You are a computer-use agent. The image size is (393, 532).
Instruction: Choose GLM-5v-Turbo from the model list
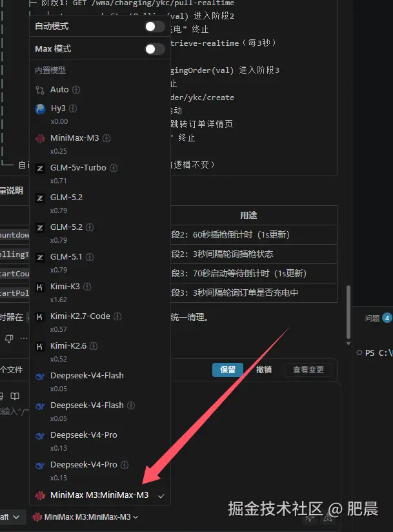click(x=100, y=174)
